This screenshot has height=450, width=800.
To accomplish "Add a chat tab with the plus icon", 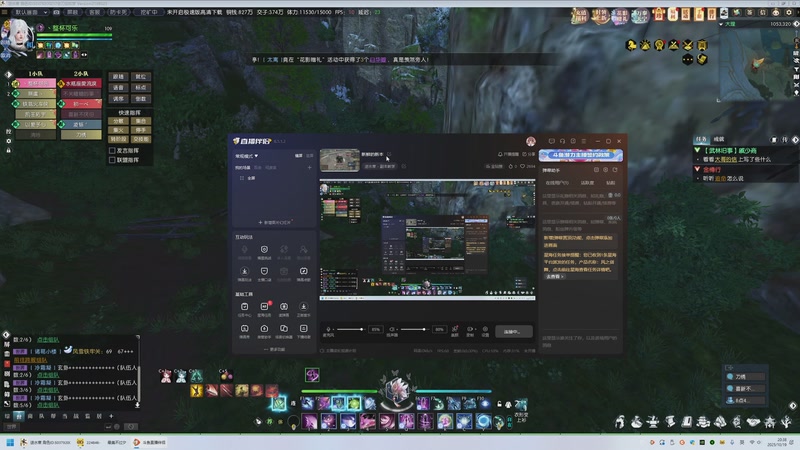I will pos(111,416).
